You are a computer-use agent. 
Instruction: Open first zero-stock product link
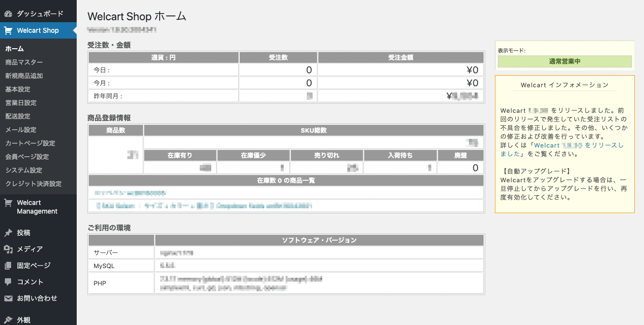[x=130, y=193]
